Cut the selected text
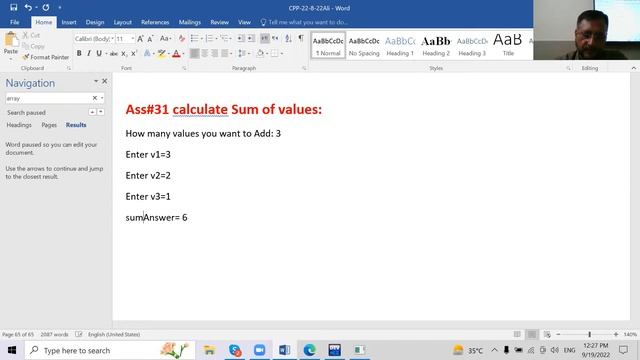 tap(31, 35)
